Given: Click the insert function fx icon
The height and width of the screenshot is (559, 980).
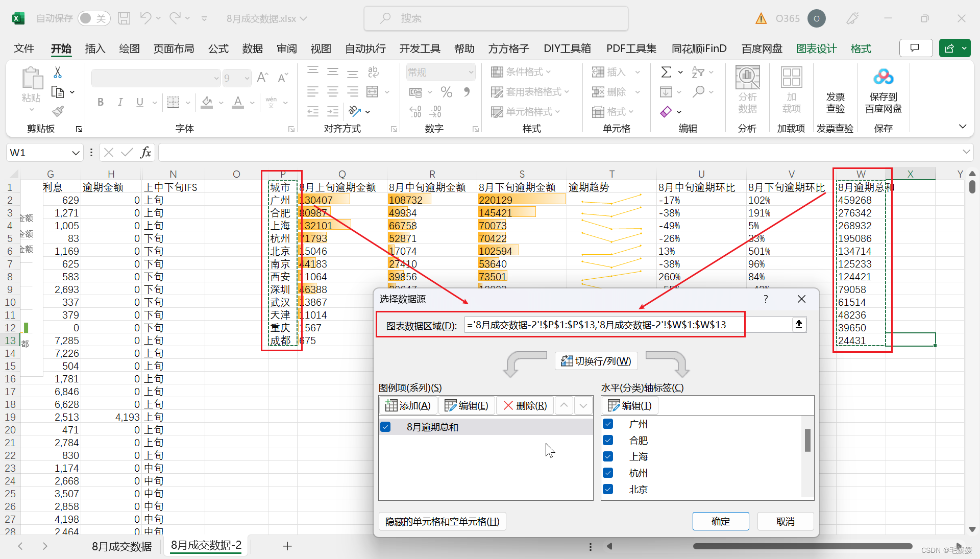Looking at the screenshot, I should click(146, 152).
